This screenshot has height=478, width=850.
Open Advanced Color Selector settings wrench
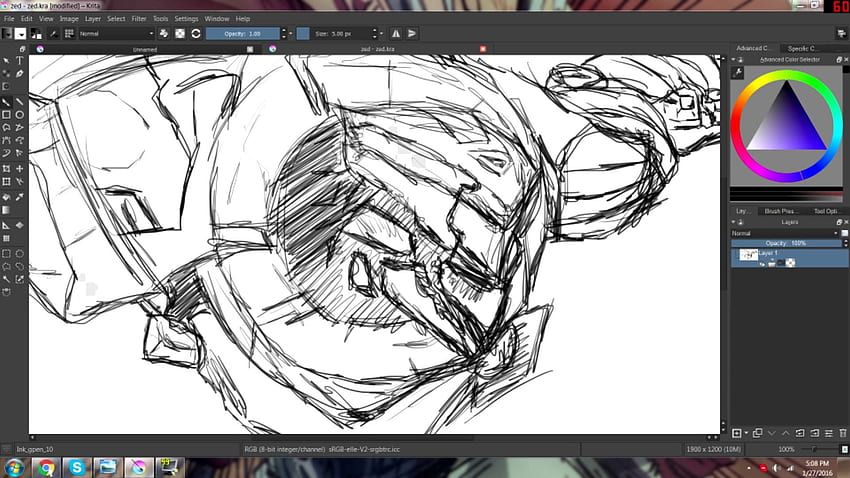[737, 73]
